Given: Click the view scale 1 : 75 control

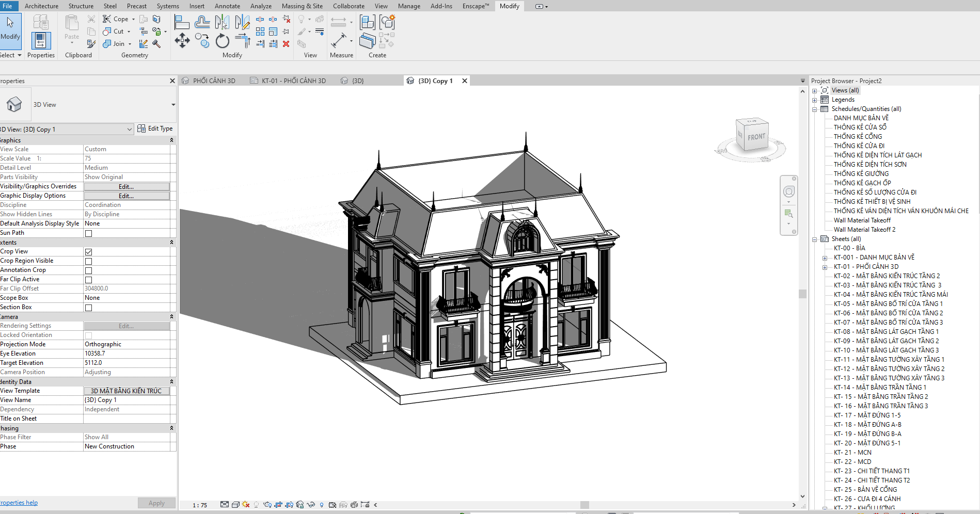Looking at the screenshot, I should 200,505.
